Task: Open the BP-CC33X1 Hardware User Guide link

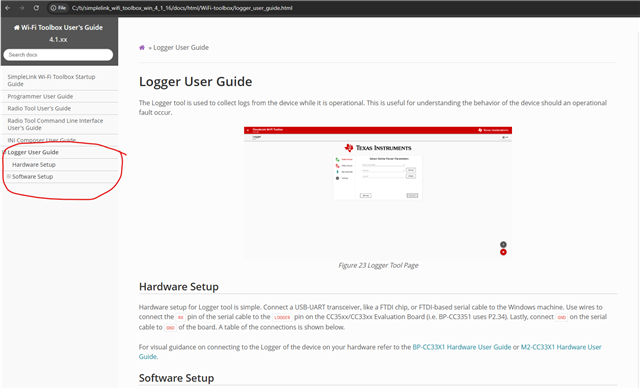Action: (x=462, y=347)
